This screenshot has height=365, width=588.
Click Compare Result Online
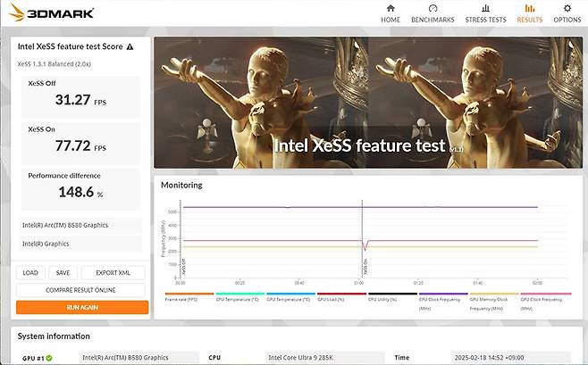(80, 290)
